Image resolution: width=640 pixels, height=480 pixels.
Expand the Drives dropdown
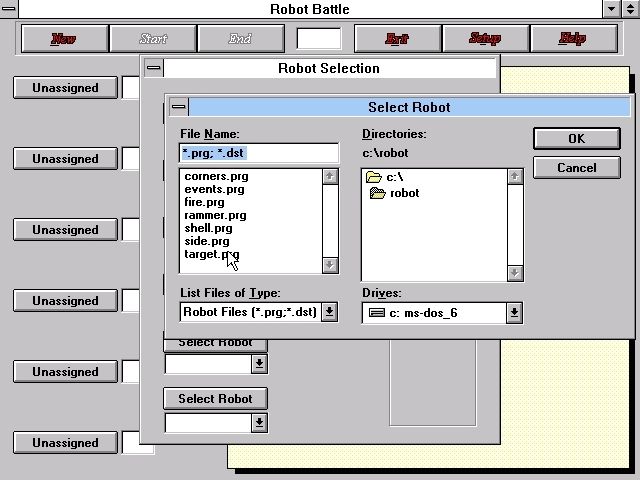[x=514, y=313]
